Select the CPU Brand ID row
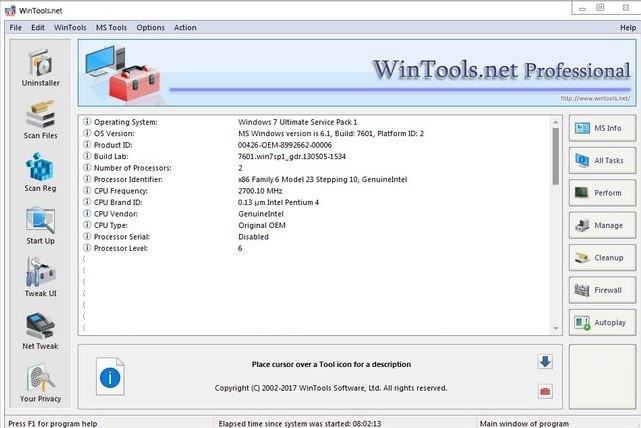The width and height of the screenshot is (641, 428). coord(315,202)
